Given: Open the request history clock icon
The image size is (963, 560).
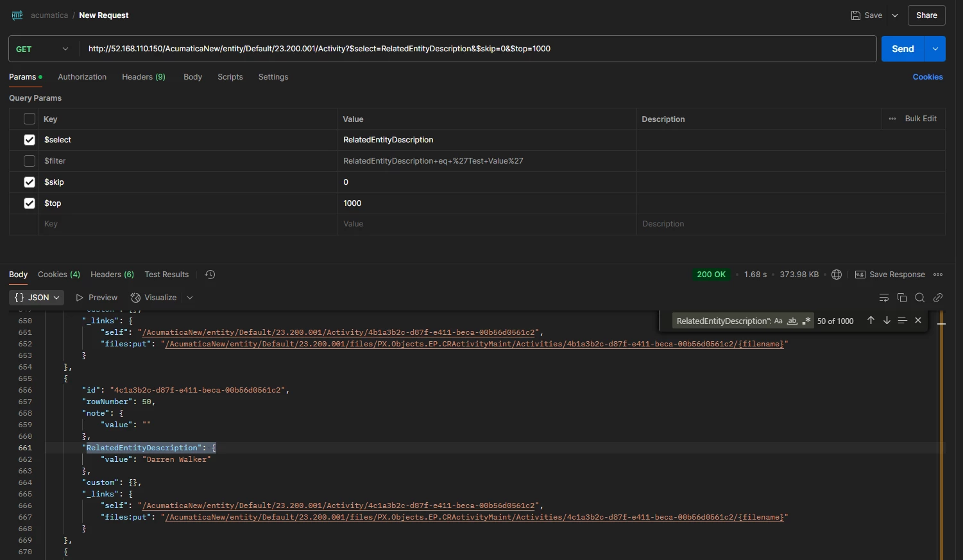Looking at the screenshot, I should pos(210,274).
